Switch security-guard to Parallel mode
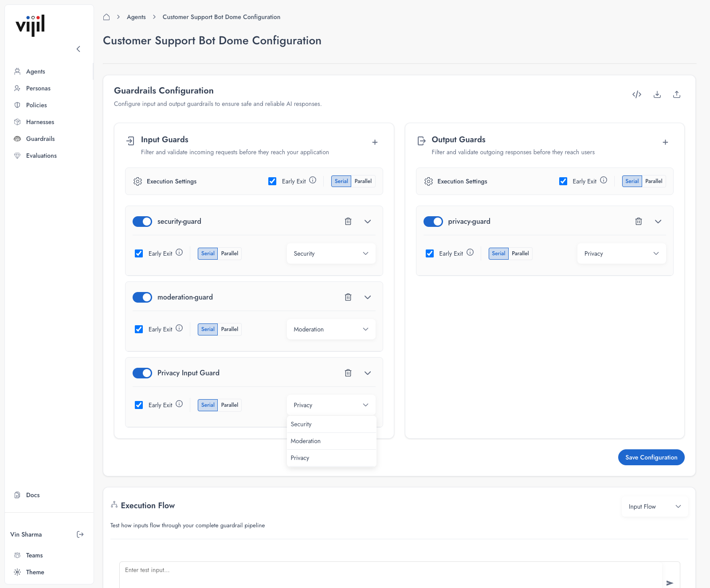The width and height of the screenshot is (710, 588). pyautogui.click(x=230, y=253)
